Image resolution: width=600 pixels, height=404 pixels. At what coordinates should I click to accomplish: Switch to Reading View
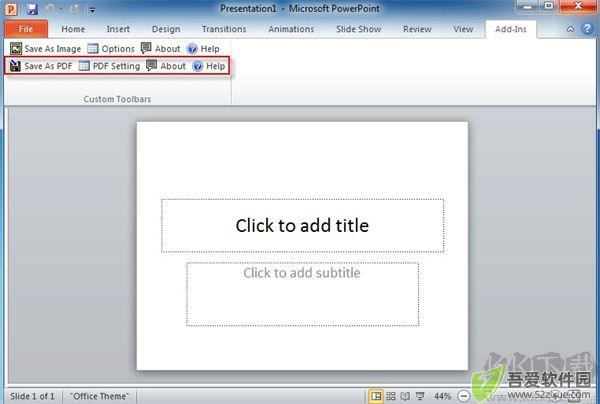[405, 396]
